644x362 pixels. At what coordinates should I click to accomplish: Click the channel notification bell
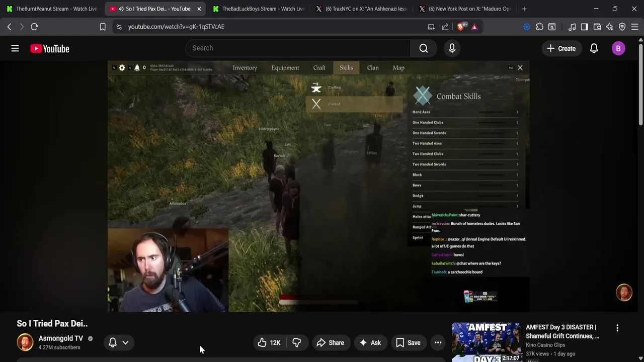pos(113,342)
